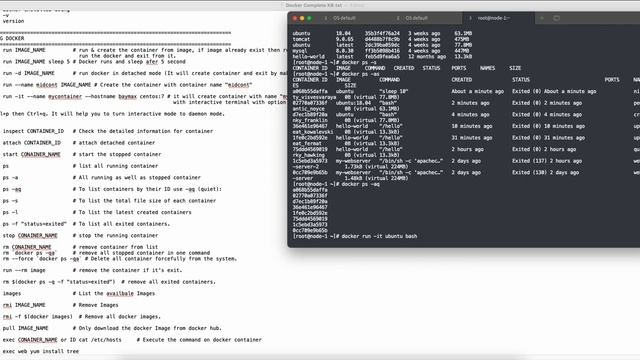
Task: Open a new terminal tab with plus icon
Action: point(542,18)
